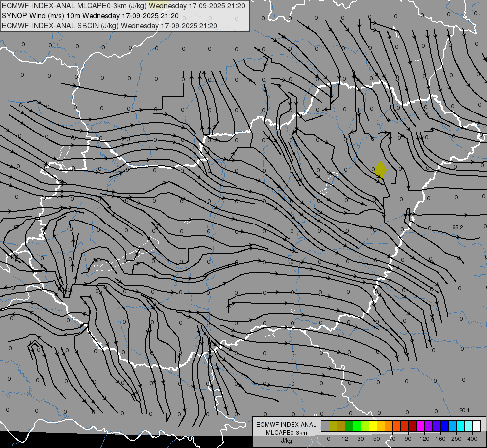
Task: Click the 400 tick label in legend
Action: [472, 439]
